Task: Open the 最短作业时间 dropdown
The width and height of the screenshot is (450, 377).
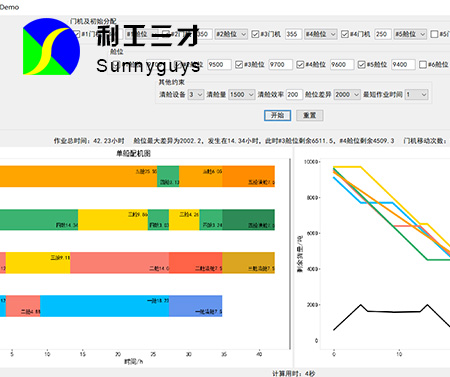Action: 416,95
